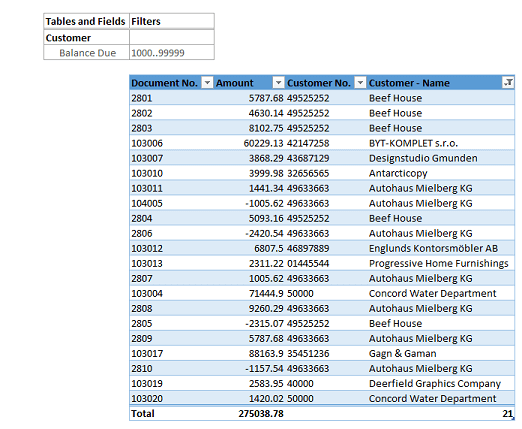Click the Englunds Kontorsmöbler AB cell
Viewport: 522px width, 429px height.
click(x=441, y=248)
